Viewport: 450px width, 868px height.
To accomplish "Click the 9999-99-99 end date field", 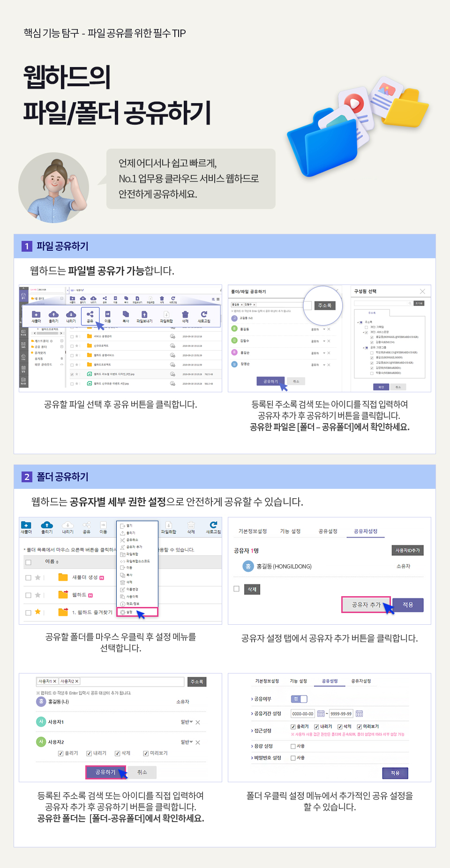I will 341,714.
